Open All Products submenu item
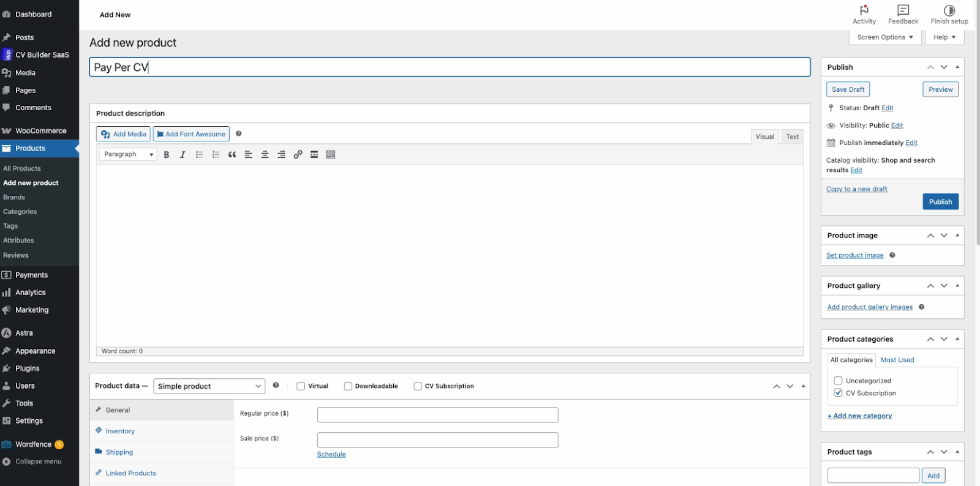980x486 pixels. click(22, 168)
